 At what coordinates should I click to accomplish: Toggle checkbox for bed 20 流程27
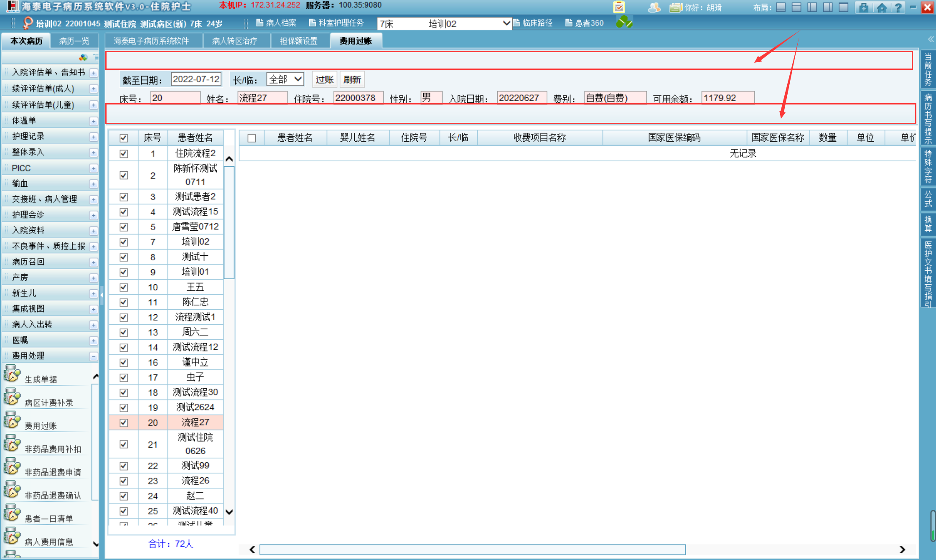[x=124, y=423]
